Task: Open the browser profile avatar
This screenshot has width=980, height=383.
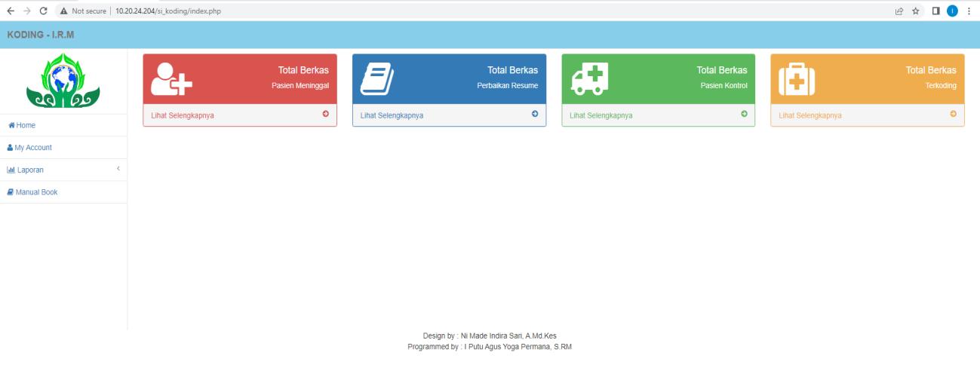Action: [952, 11]
